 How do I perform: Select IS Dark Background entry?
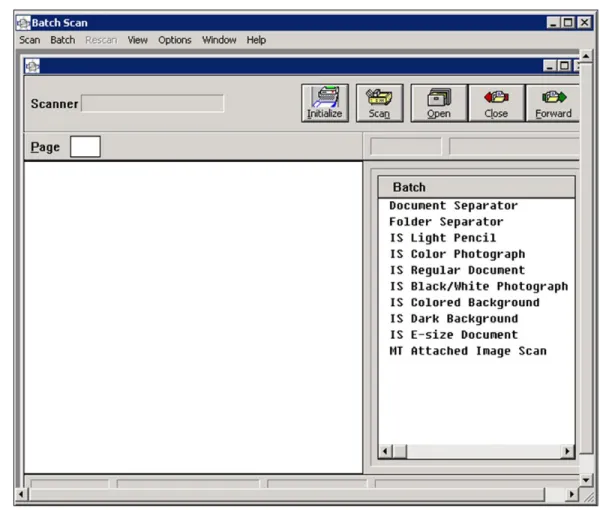(x=454, y=318)
